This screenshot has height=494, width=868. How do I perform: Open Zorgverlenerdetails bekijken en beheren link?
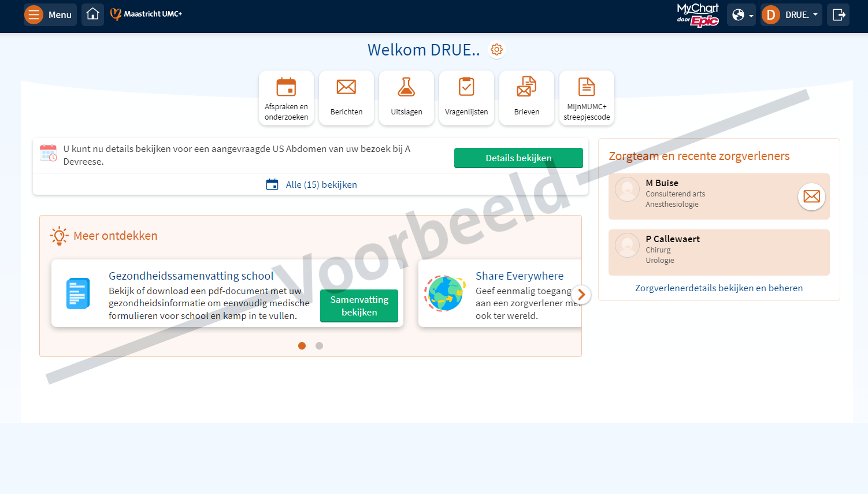tap(719, 288)
